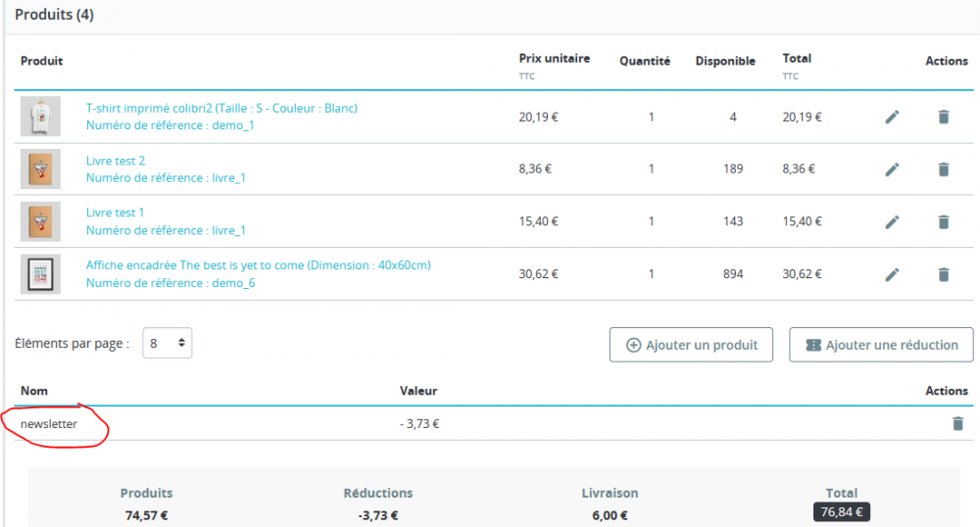Delete the Affiche encadrée product row
Screen dimensions: 980x527
[x=944, y=274]
